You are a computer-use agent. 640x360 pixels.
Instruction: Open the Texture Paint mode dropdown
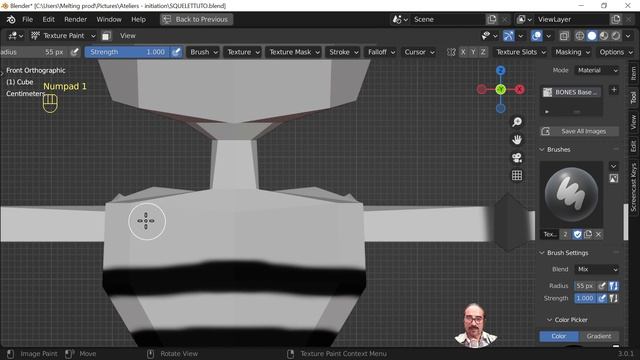click(63, 36)
